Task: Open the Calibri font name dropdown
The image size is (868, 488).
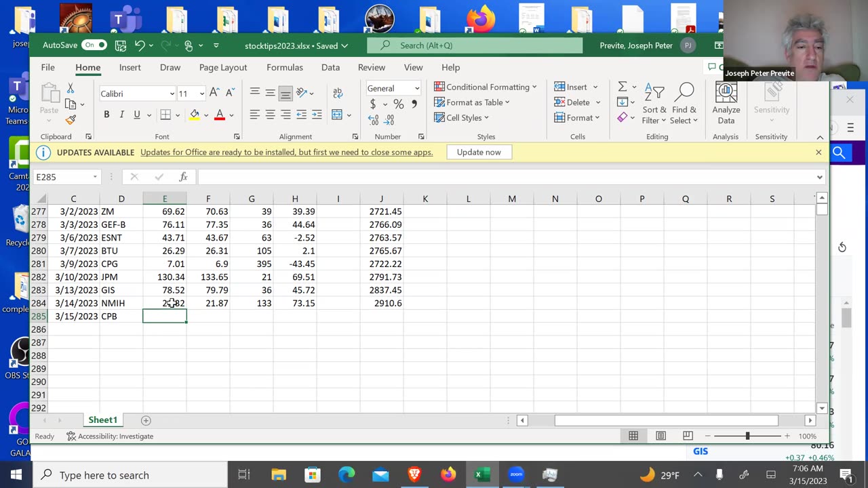Action: tap(172, 94)
